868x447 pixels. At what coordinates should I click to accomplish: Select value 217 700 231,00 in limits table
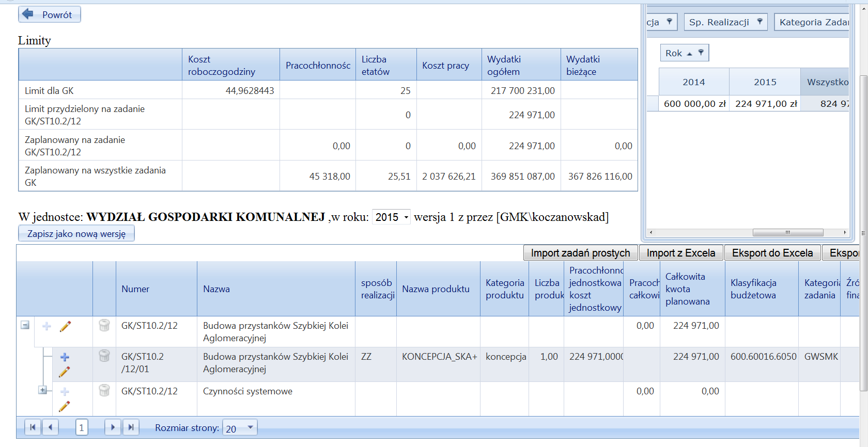[522, 91]
